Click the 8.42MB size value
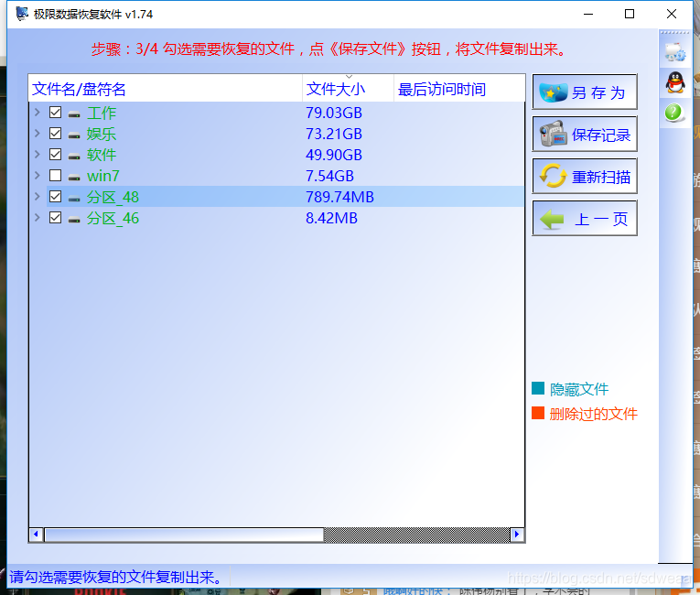This screenshot has width=700, height=595. [x=331, y=218]
